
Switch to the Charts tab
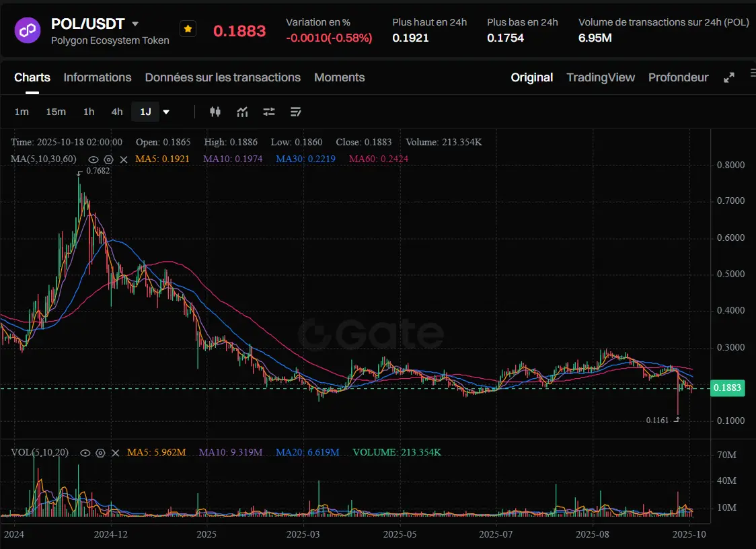coord(32,77)
